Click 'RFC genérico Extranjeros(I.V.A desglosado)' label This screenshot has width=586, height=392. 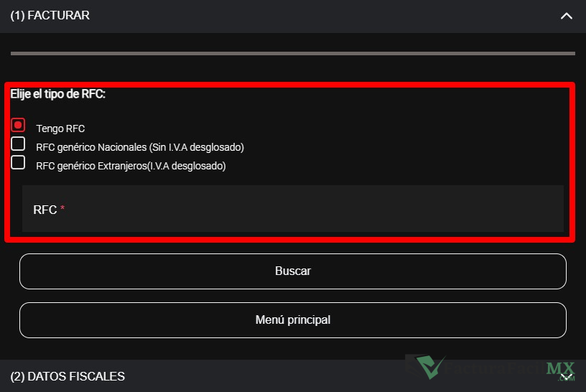point(131,166)
